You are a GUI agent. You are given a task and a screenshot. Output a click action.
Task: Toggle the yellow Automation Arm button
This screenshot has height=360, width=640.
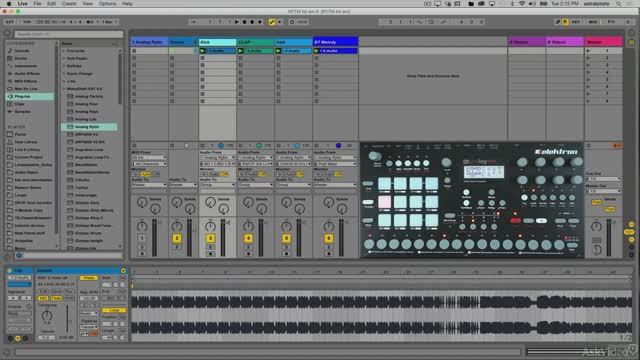(272, 22)
